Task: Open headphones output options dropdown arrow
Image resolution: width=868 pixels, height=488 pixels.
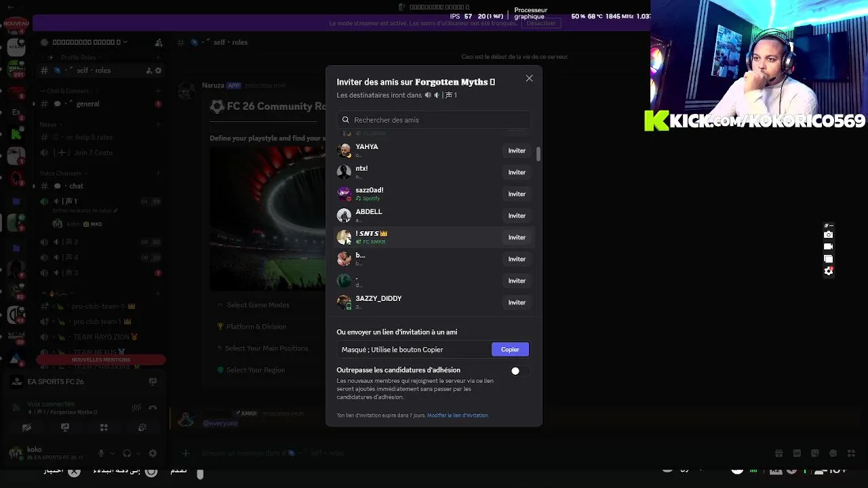Action: pos(138,453)
